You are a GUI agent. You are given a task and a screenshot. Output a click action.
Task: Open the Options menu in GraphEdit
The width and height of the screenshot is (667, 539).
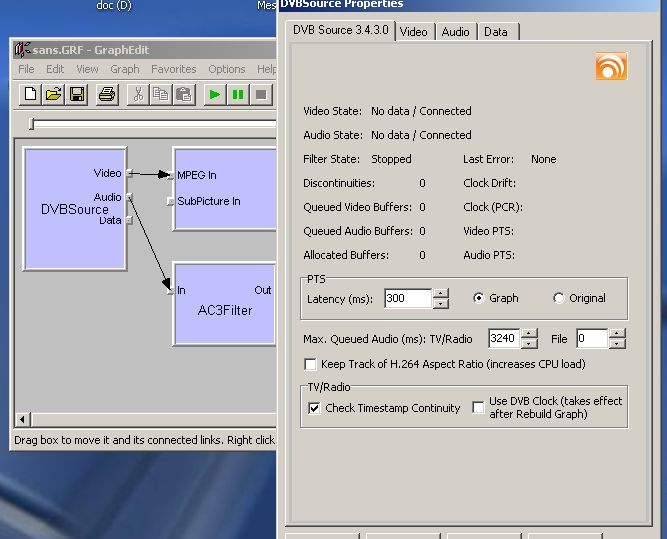tap(227, 69)
